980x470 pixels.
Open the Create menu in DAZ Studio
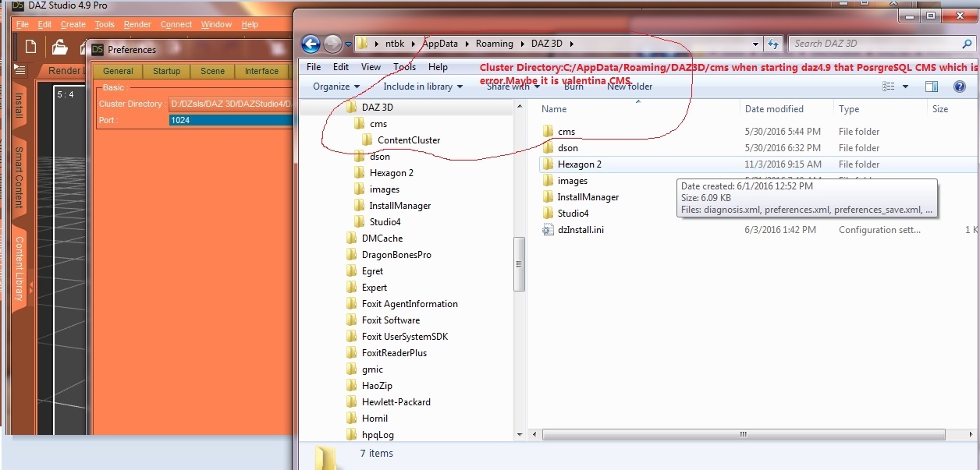pyautogui.click(x=73, y=24)
